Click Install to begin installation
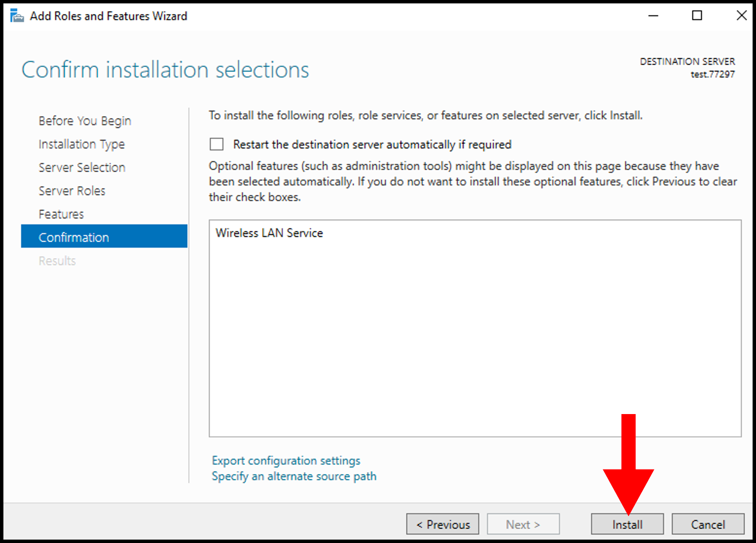The image size is (756, 543). (x=627, y=524)
